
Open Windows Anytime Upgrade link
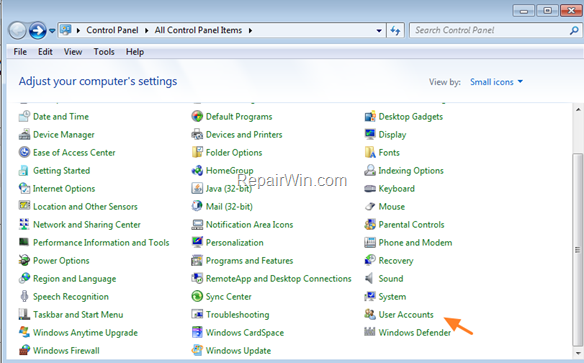click(x=85, y=333)
